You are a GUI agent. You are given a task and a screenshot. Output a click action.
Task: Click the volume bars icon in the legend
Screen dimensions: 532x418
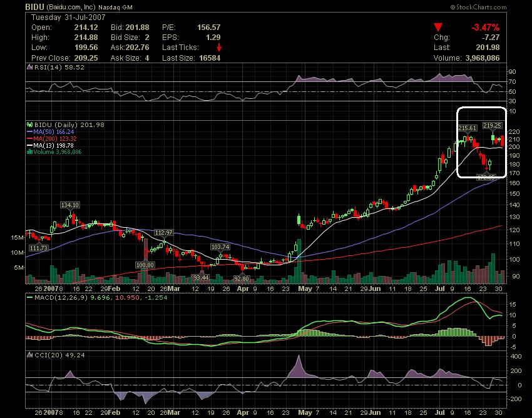[x=30, y=152]
